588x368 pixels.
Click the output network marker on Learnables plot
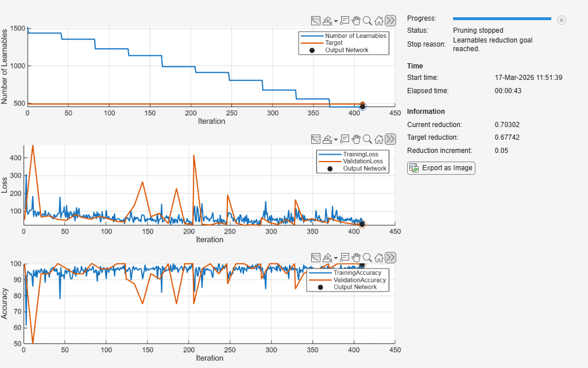[x=362, y=106]
